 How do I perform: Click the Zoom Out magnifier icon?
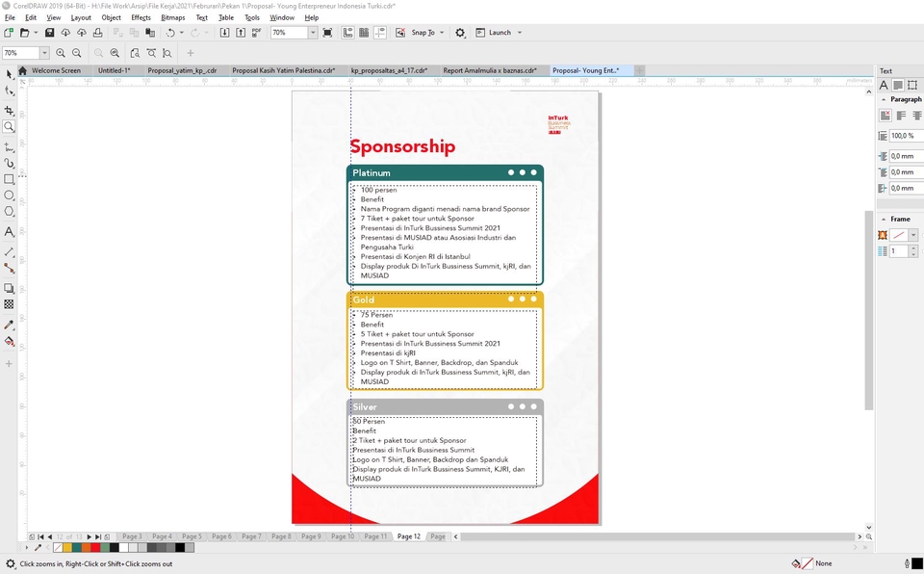pyautogui.click(x=77, y=53)
